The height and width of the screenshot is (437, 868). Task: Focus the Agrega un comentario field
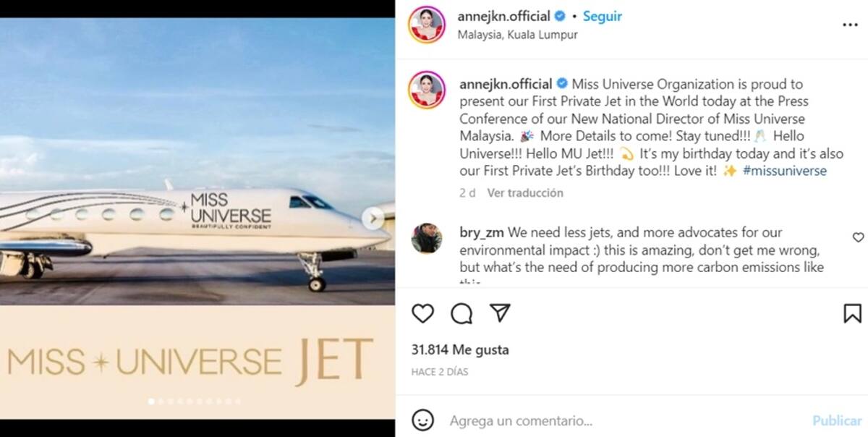point(622,420)
